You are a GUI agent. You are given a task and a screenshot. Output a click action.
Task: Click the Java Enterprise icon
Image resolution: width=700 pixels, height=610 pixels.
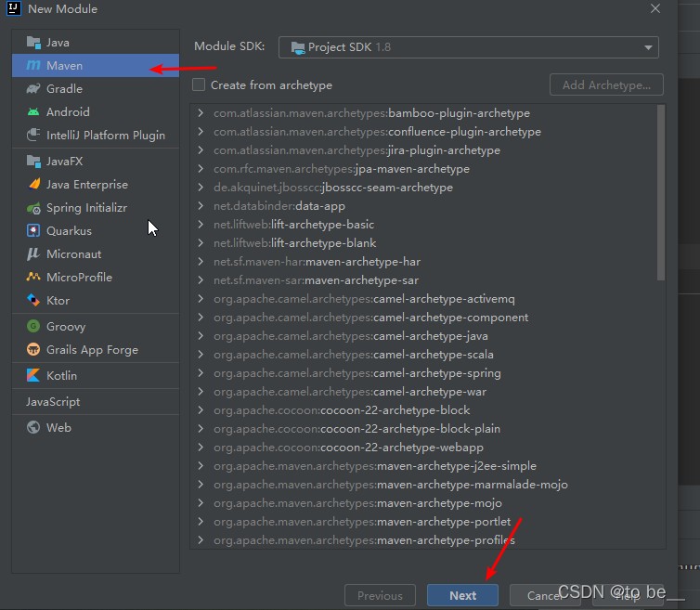click(x=34, y=185)
